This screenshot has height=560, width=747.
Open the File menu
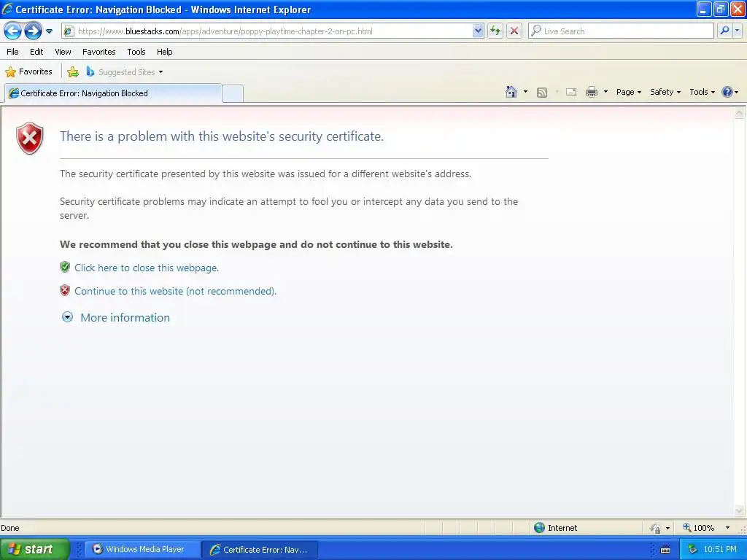click(13, 52)
